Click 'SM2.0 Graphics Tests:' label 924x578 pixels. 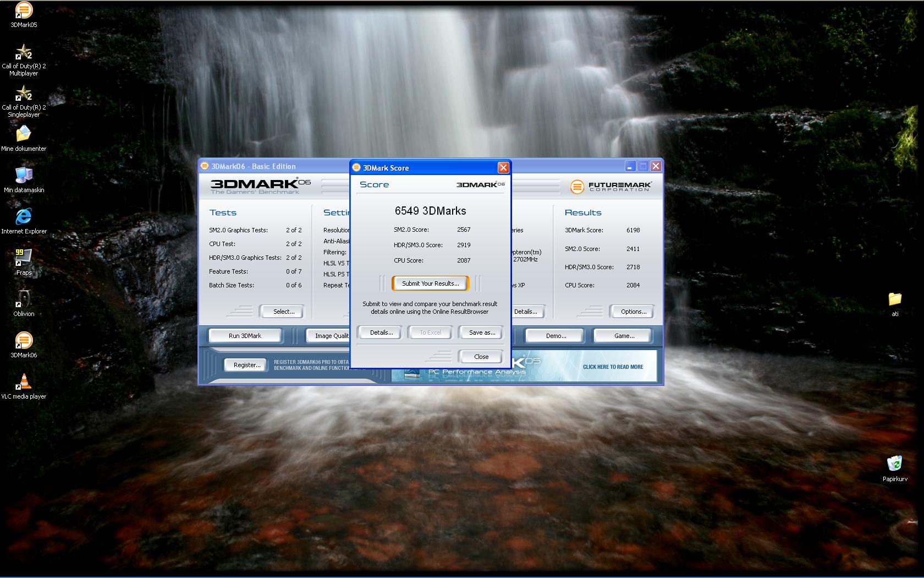[238, 230]
